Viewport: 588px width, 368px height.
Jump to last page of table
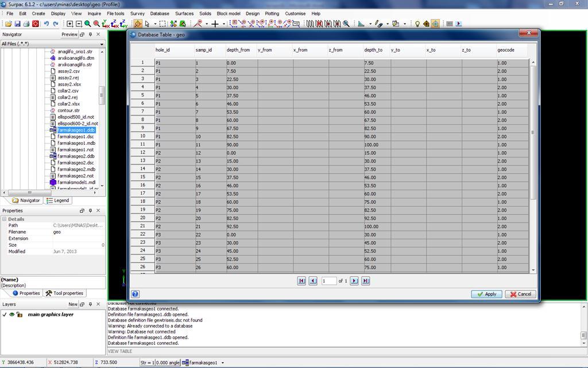pyautogui.click(x=366, y=281)
